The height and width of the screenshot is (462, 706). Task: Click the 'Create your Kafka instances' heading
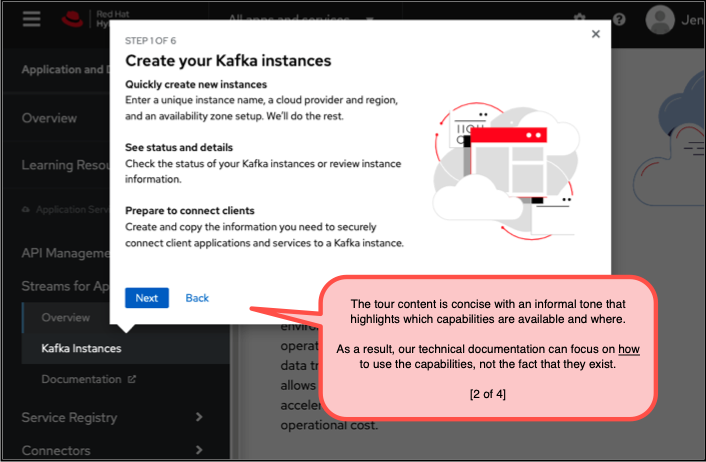point(228,61)
